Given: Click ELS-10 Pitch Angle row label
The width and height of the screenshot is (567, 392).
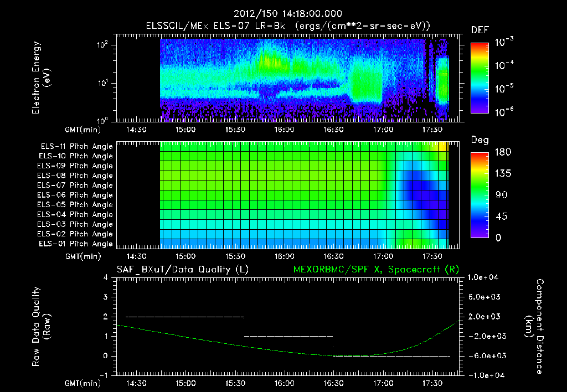Looking at the screenshot, I should pyautogui.click(x=75, y=156).
